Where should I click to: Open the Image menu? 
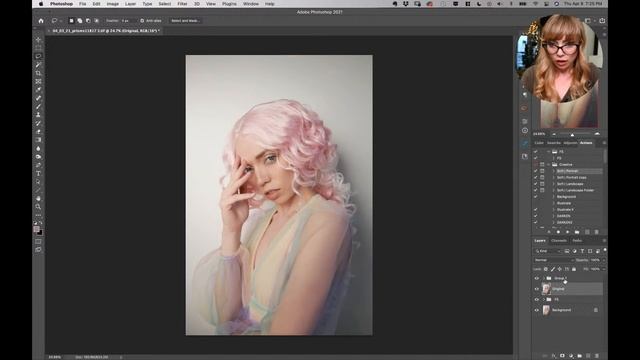pos(113,4)
